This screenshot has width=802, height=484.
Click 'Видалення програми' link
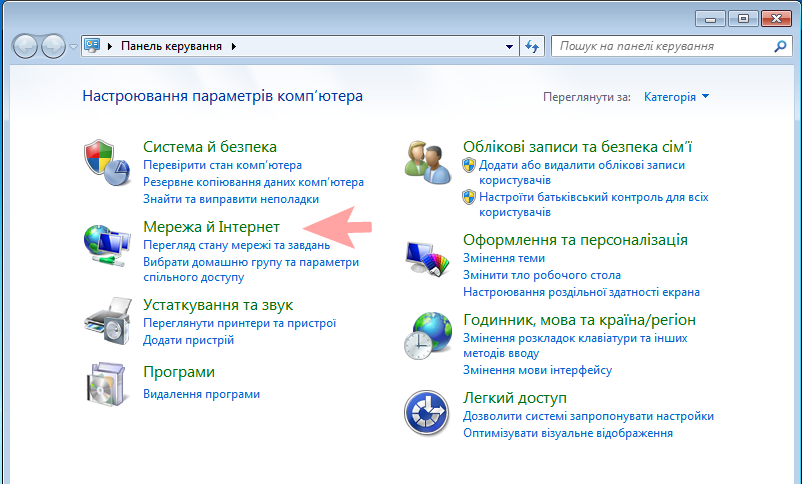pos(202,394)
